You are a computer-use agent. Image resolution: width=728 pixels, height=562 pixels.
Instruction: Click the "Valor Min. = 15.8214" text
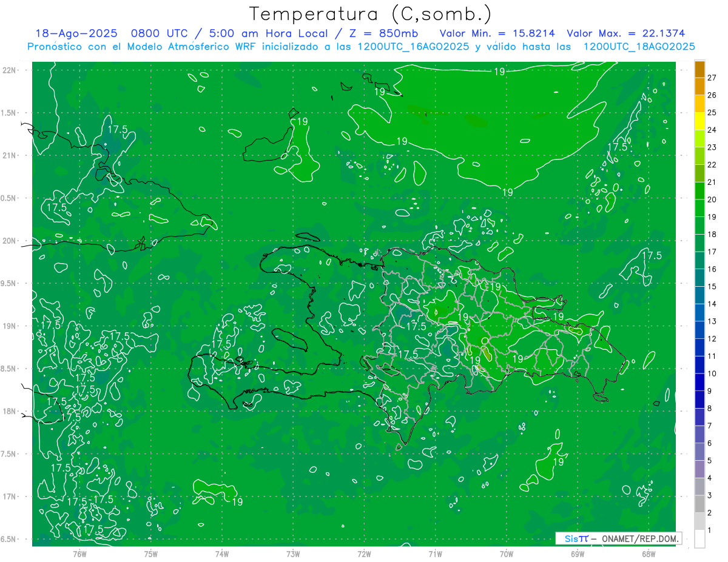[x=496, y=33]
